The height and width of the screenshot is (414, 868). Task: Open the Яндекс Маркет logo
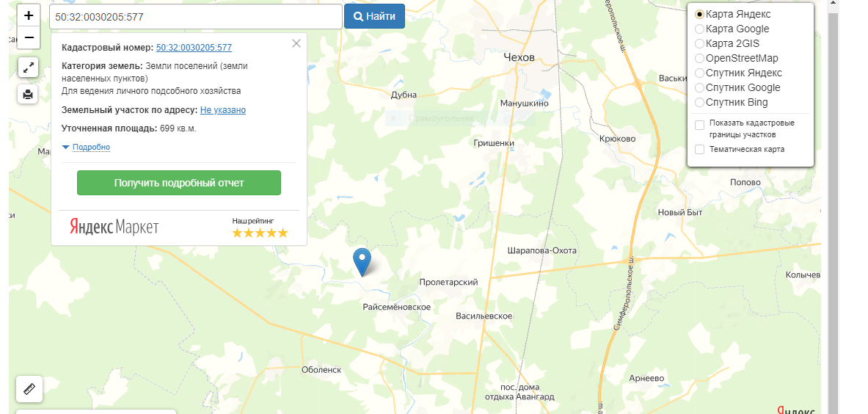tap(114, 226)
